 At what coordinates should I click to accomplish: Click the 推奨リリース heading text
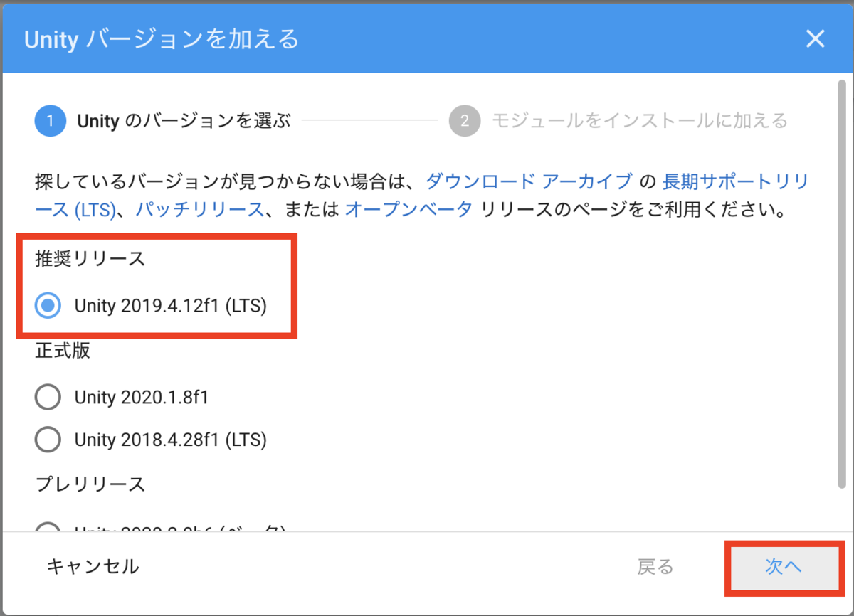point(90,259)
